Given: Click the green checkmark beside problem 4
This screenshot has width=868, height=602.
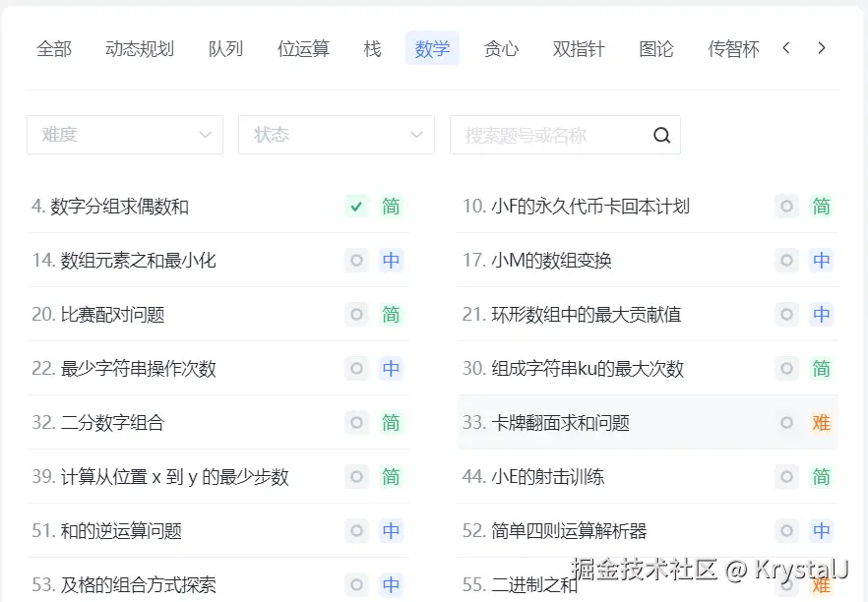Looking at the screenshot, I should [x=356, y=207].
